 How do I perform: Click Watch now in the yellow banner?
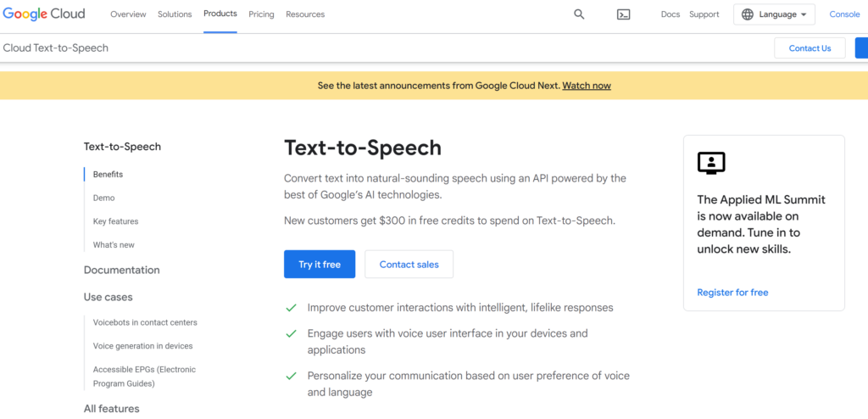click(x=587, y=86)
